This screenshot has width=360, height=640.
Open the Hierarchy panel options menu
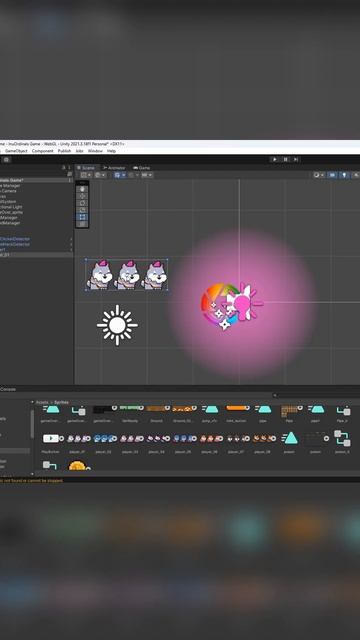coord(69,168)
